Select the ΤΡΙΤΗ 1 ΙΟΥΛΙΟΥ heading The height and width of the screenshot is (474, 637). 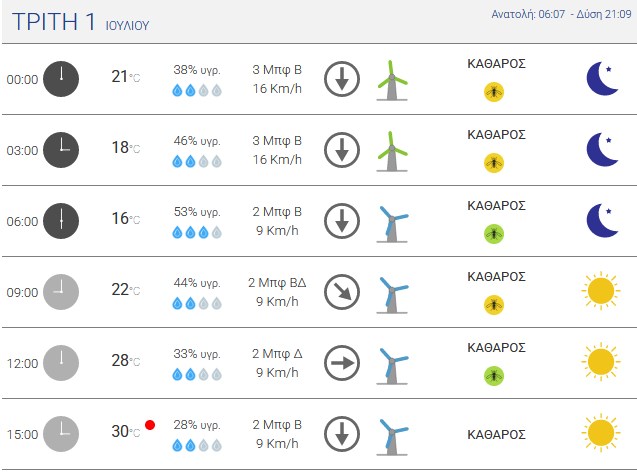(x=80, y=22)
